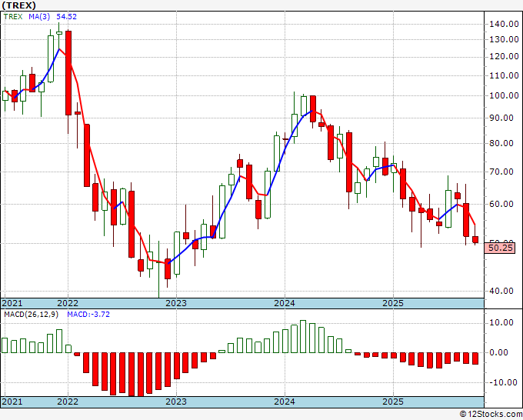Click the (TREX) chart title
Image resolution: width=523 pixels, height=420 pixels.
(18, 5)
